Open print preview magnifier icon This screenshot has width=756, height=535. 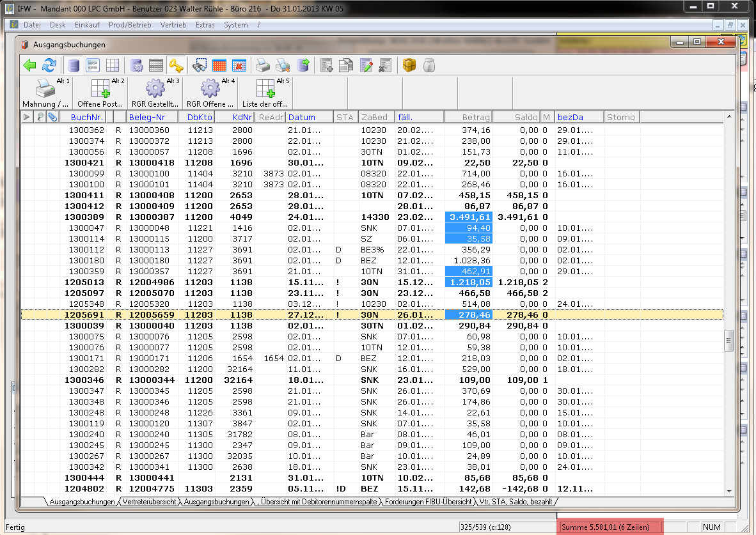pyautogui.click(x=283, y=65)
